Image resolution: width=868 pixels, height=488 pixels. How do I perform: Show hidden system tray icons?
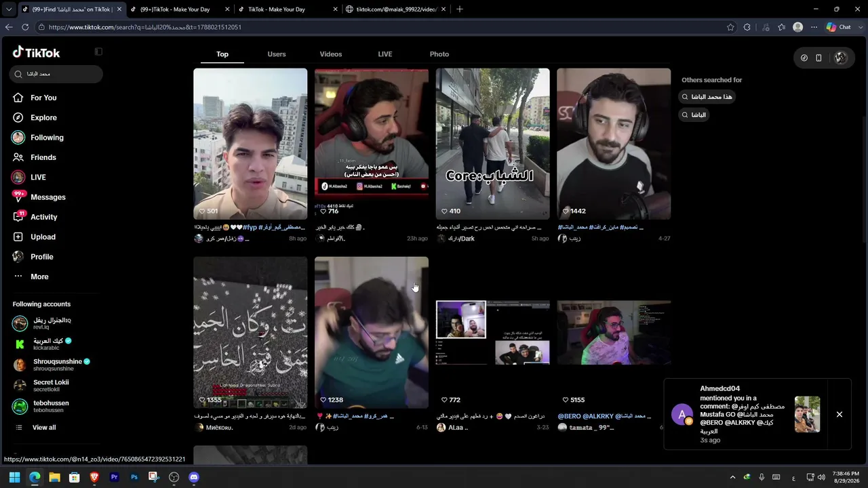coord(732,477)
